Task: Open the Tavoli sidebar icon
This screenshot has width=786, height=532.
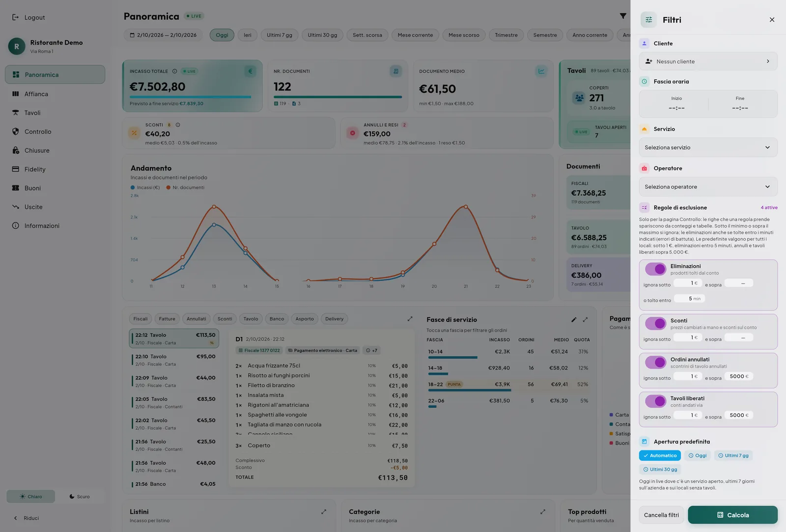Action: (x=15, y=113)
